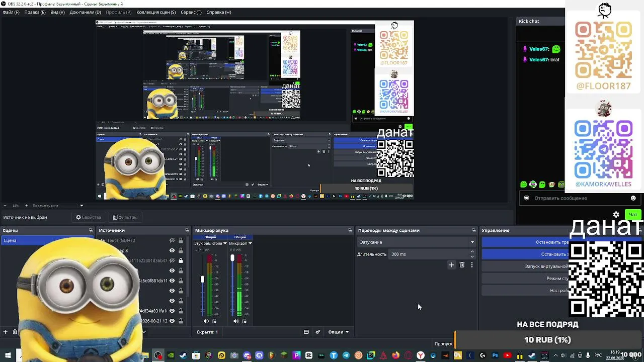Screen dimensions: 644x362
Task: Open Photoshop from the system tray area
Action: click(x=495, y=356)
